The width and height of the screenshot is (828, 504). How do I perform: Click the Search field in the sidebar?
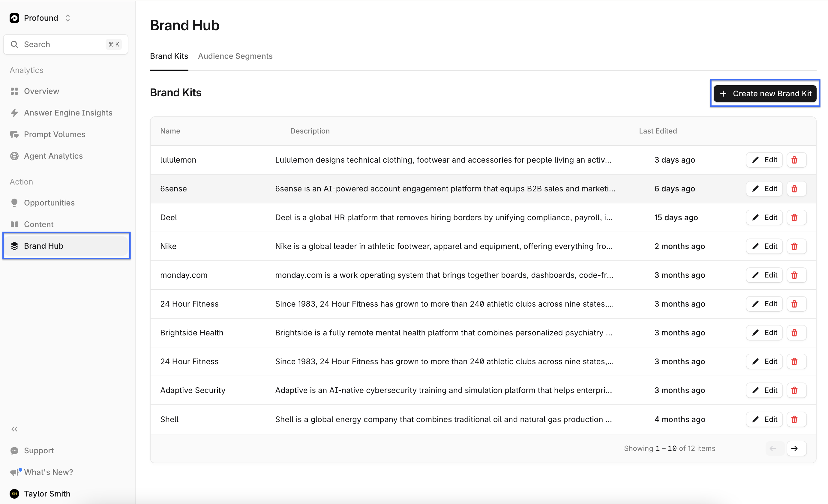[x=65, y=44]
